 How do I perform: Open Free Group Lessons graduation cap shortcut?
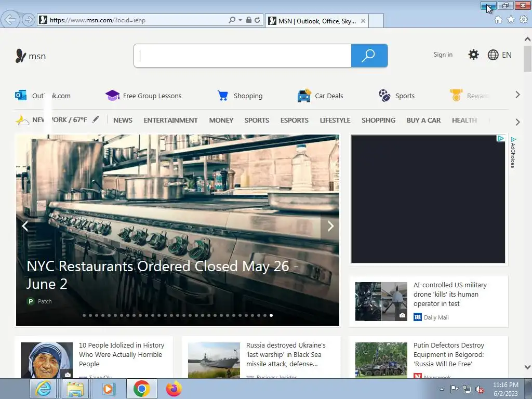pos(143,96)
